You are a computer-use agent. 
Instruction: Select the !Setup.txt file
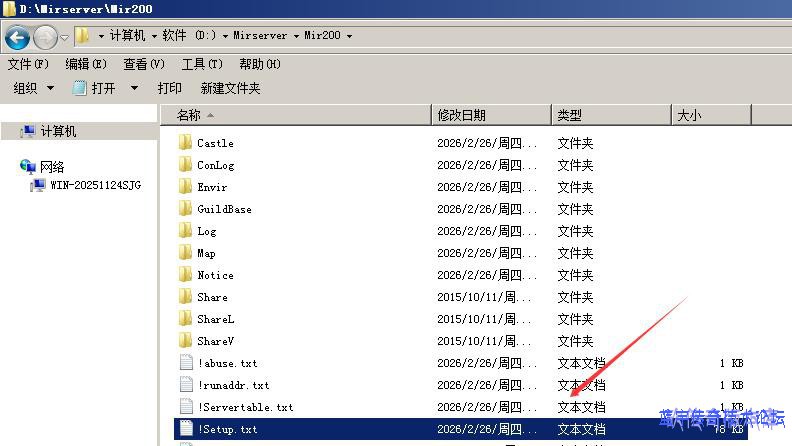(x=227, y=429)
